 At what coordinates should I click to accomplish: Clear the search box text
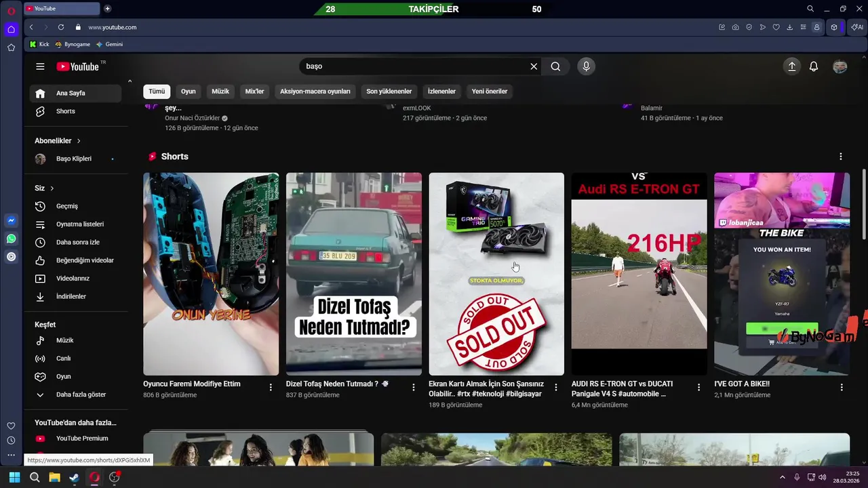[x=534, y=66]
